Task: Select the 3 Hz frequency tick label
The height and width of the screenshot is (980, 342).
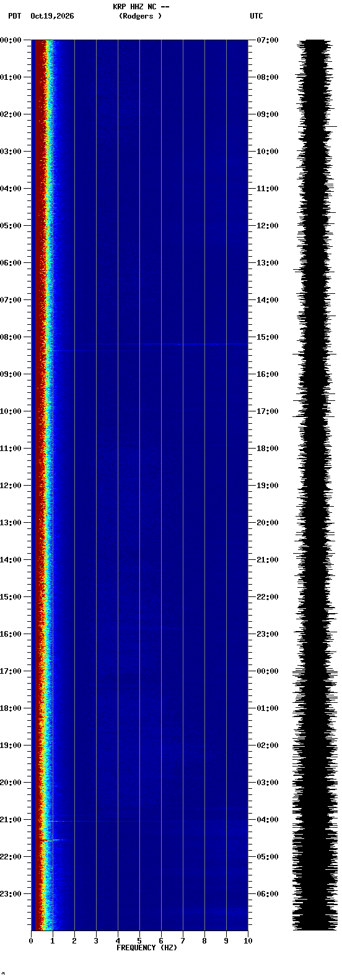Action: pyautogui.click(x=96, y=941)
